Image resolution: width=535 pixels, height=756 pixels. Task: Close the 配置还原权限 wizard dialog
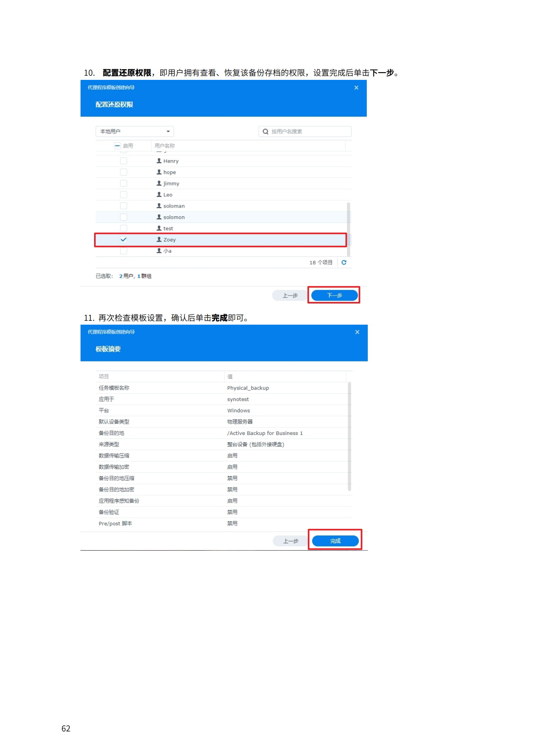coord(356,88)
